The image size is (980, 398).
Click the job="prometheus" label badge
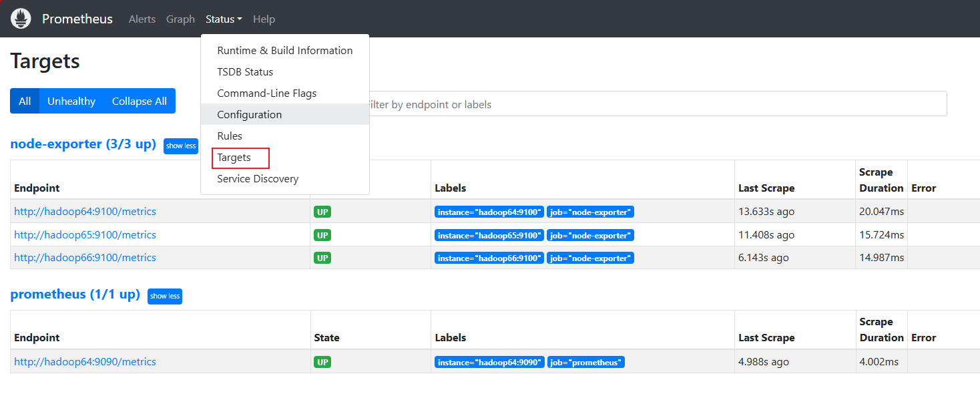[586, 362]
